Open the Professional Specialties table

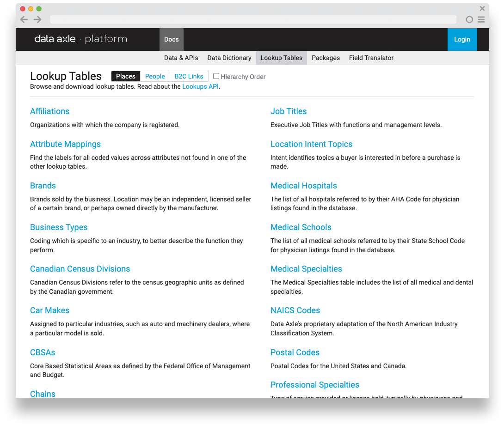click(x=315, y=384)
